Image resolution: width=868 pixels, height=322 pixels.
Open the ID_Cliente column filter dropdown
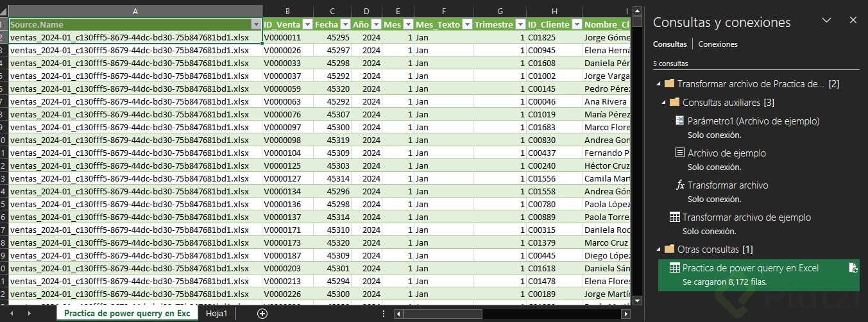[x=577, y=25]
